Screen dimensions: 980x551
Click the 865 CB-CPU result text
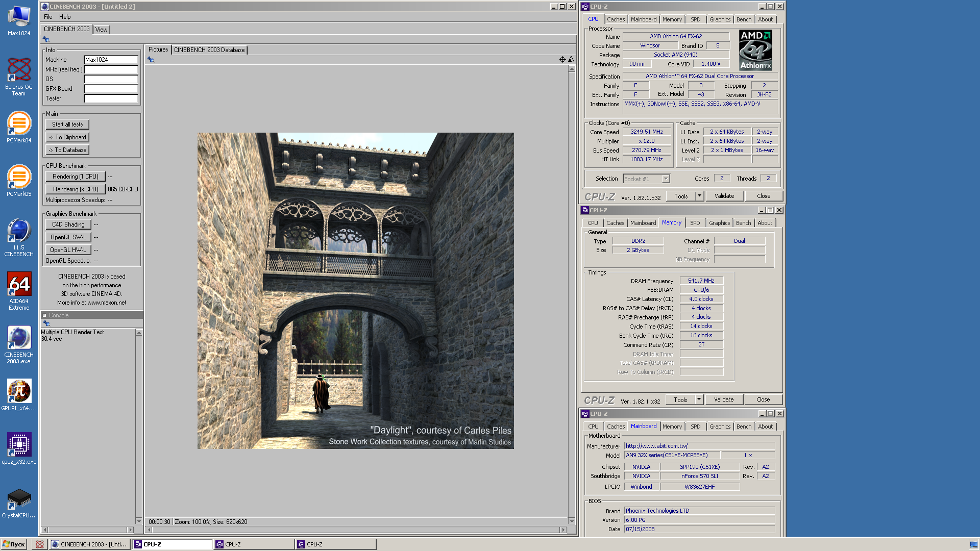click(x=123, y=189)
